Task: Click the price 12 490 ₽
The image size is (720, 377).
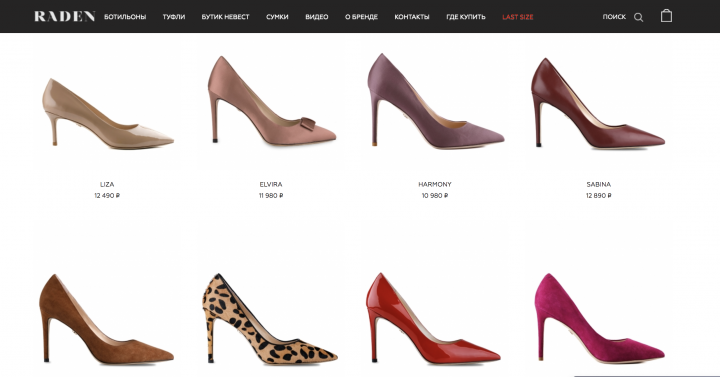Action: (107, 196)
